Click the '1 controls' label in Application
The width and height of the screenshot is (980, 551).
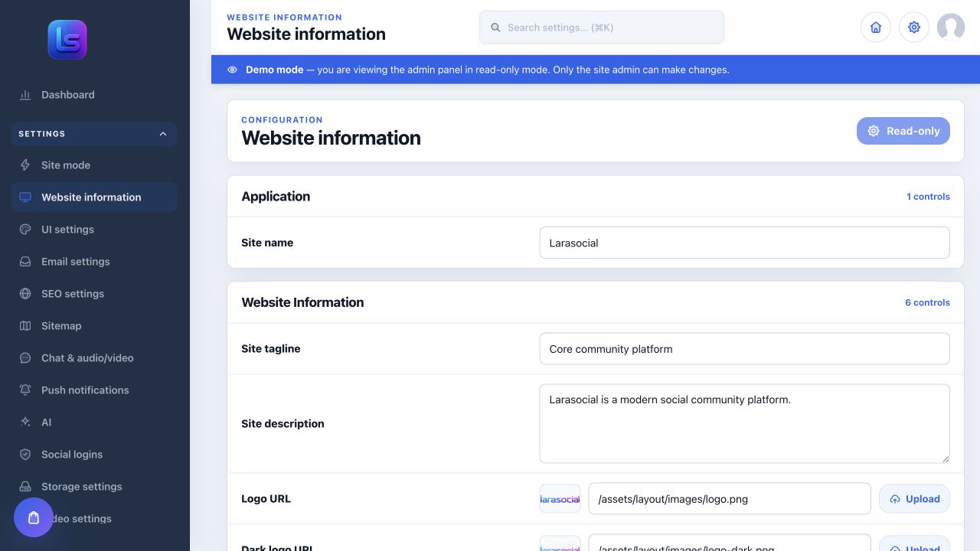coord(928,197)
